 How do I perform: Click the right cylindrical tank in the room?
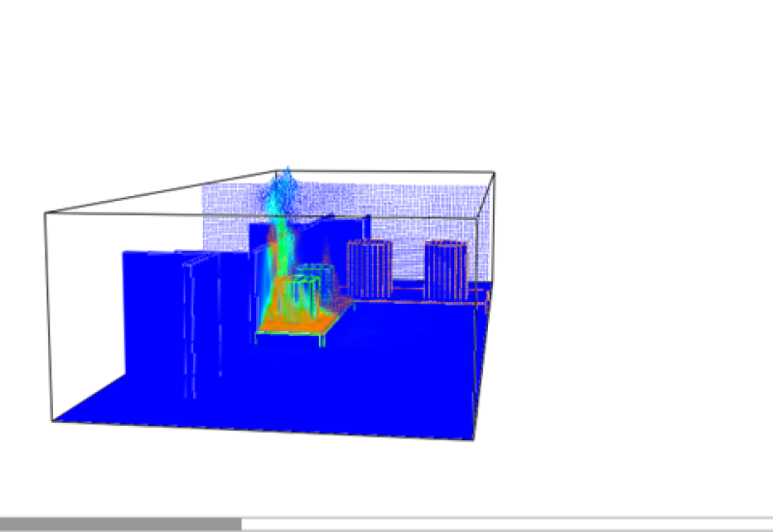446,268
